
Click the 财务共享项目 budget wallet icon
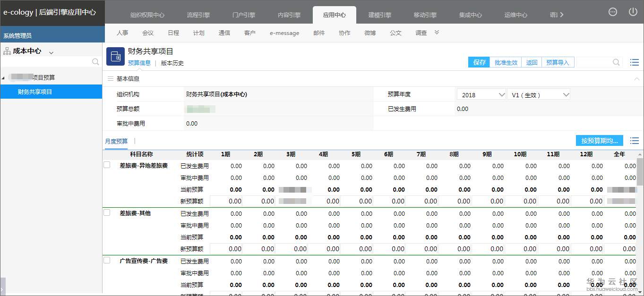(x=115, y=56)
